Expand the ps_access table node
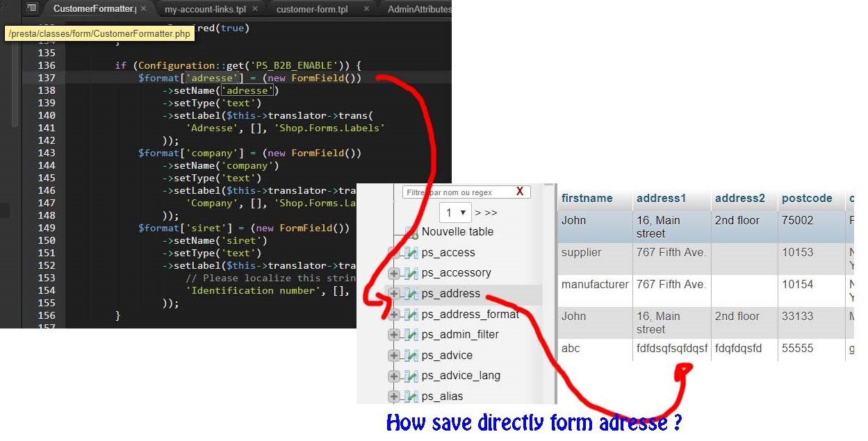The height and width of the screenshot is (441, 868). [x=394, y=253]
